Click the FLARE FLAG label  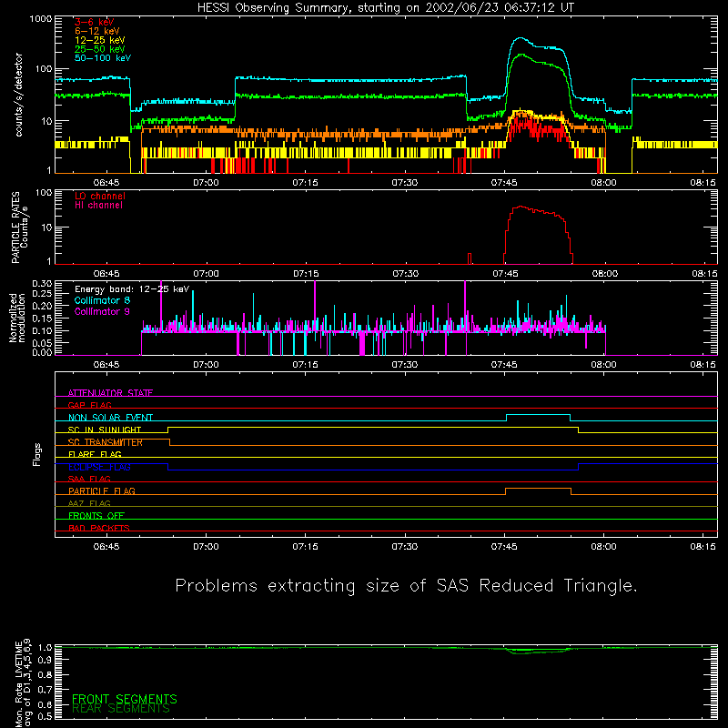tap(95, 454)
